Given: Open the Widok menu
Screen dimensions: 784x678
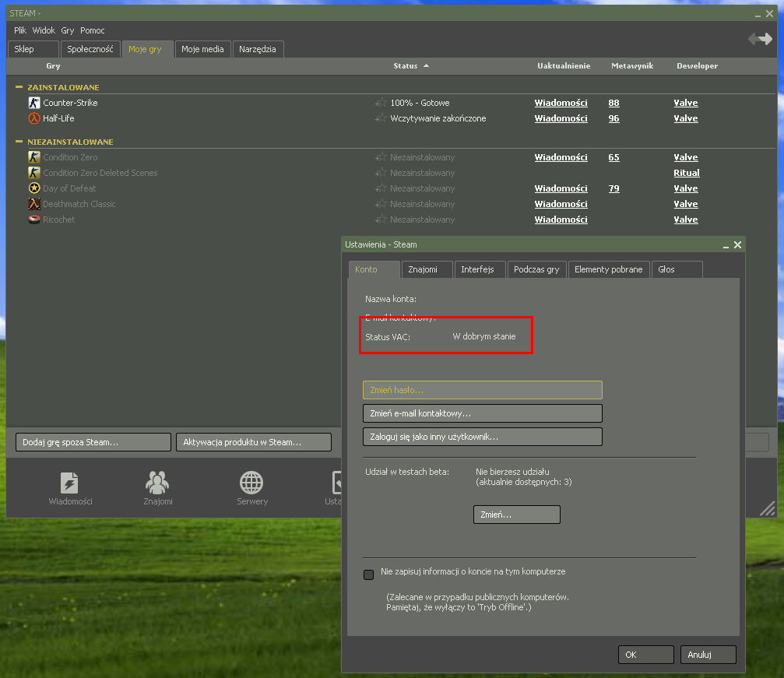Looking at the screenshot, I should coord(44,30).
